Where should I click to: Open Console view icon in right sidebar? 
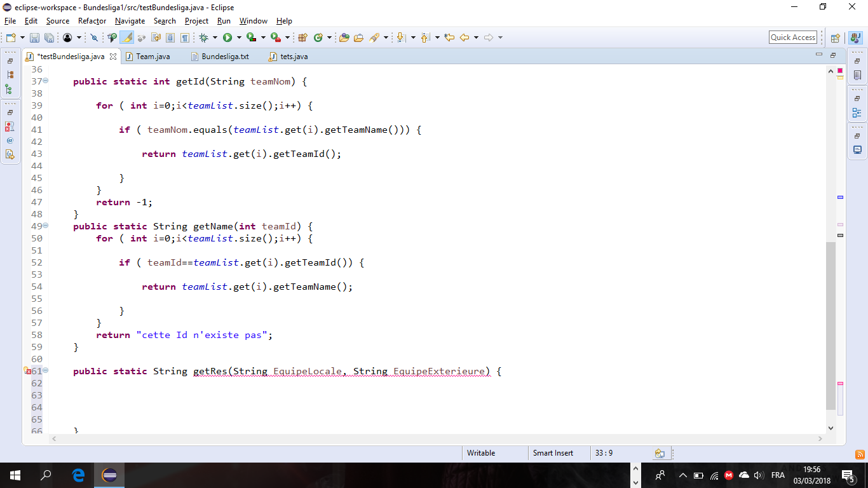tap(857, 150)
